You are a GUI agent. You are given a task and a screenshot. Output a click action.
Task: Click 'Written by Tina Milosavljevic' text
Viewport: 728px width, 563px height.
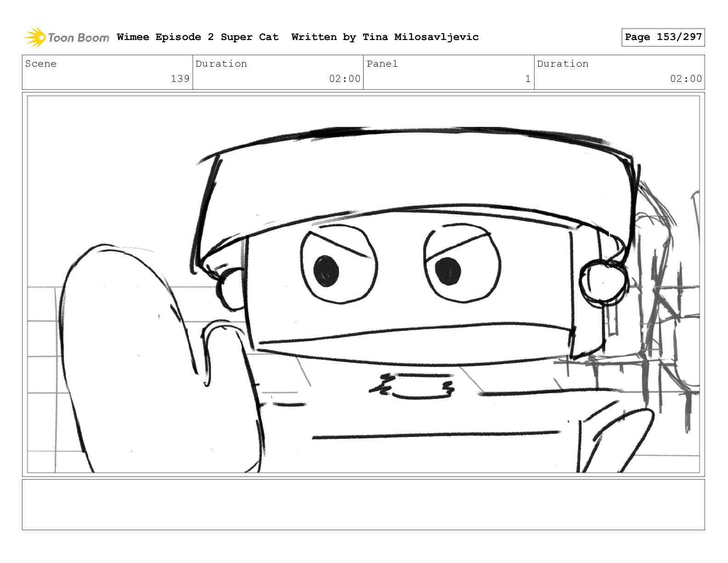click(x=385, y=37)
